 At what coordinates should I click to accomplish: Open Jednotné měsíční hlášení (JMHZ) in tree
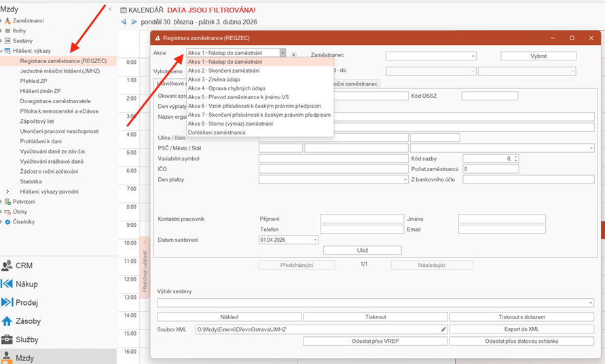tap(59, 71)
